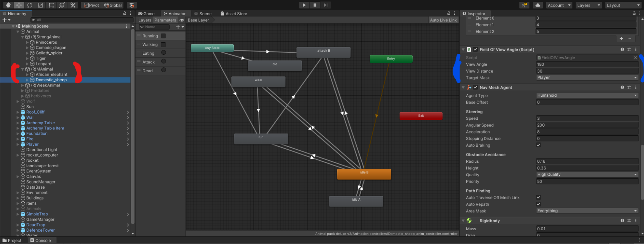Open the Layers dropdown in toolbar
644x244 pixels.
tap(588, 5)
